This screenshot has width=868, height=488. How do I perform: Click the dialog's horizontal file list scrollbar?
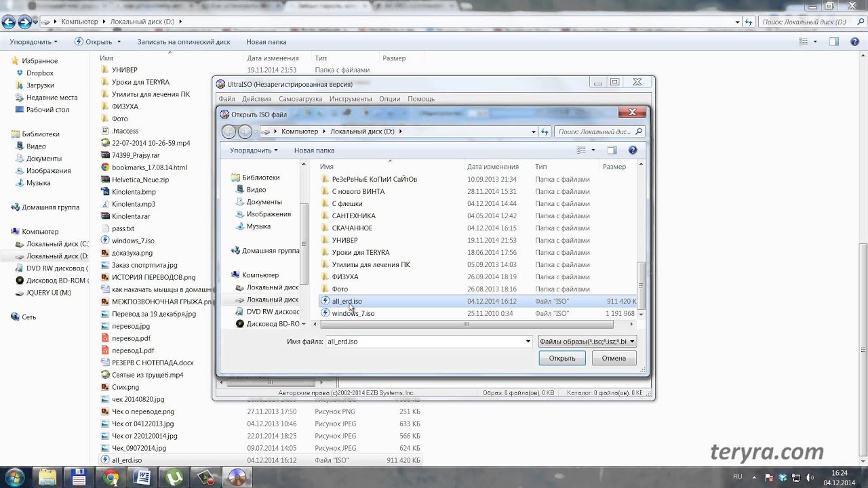click(467, 324)
